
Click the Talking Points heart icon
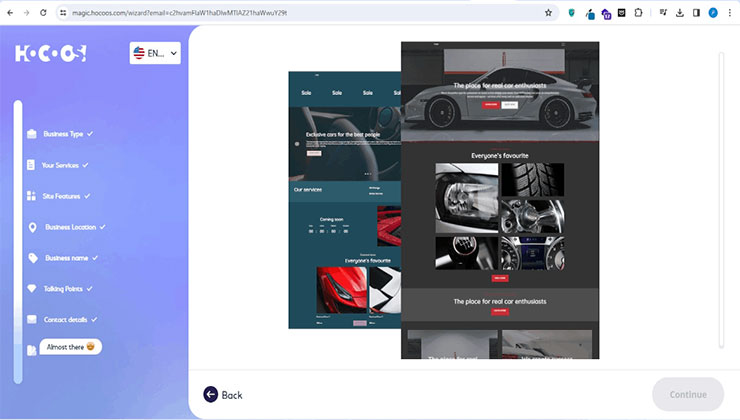32,289
